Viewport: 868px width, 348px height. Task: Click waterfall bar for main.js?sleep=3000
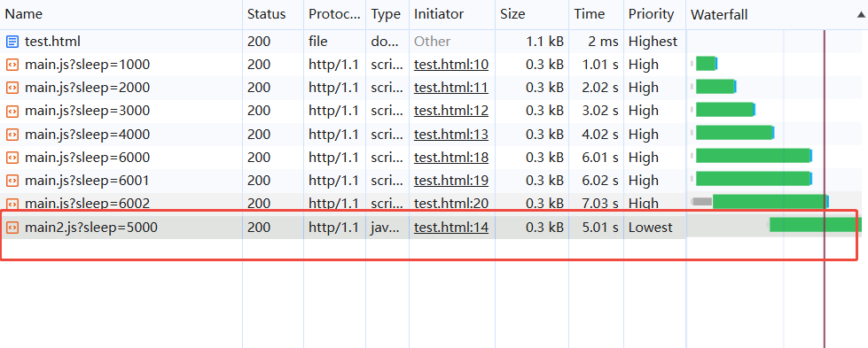725,110
